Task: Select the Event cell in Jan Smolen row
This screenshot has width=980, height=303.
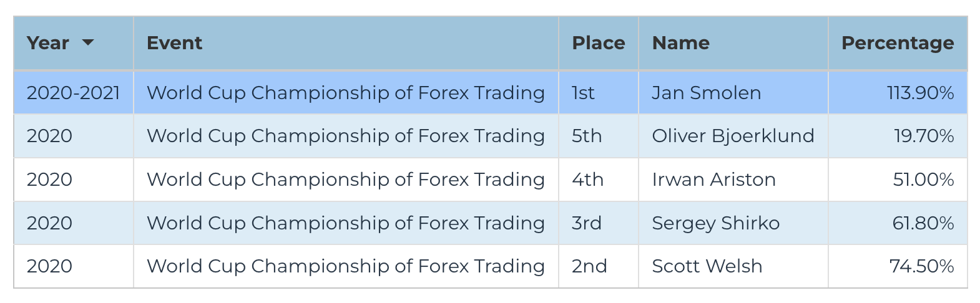Action: (346, 93)
